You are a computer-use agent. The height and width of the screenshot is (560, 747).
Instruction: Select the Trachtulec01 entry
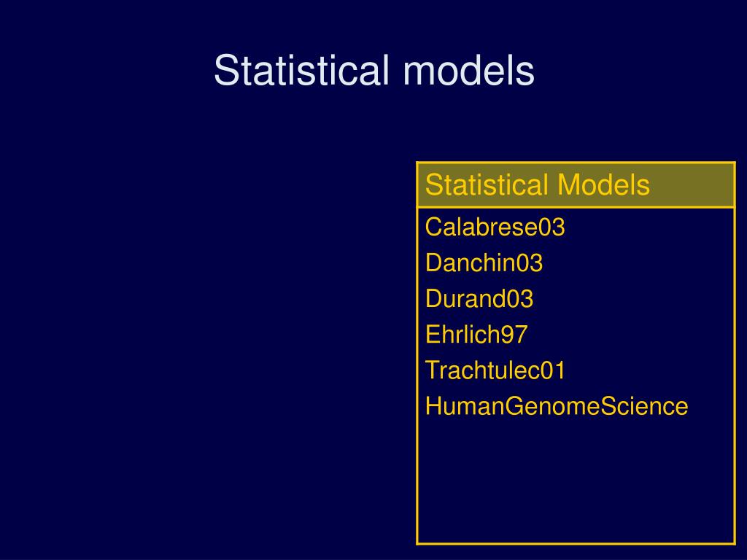(495, 370)
